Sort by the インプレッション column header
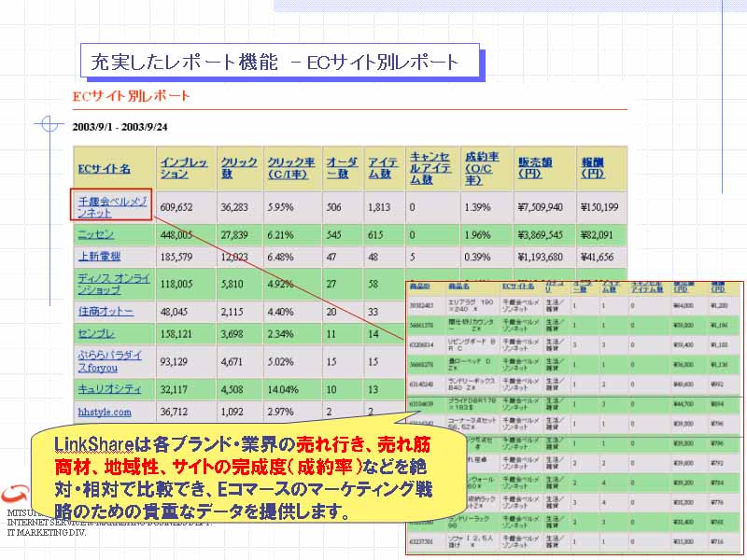Image resolution: width=747 pixels, height=560 pixels. coord(183,168)
